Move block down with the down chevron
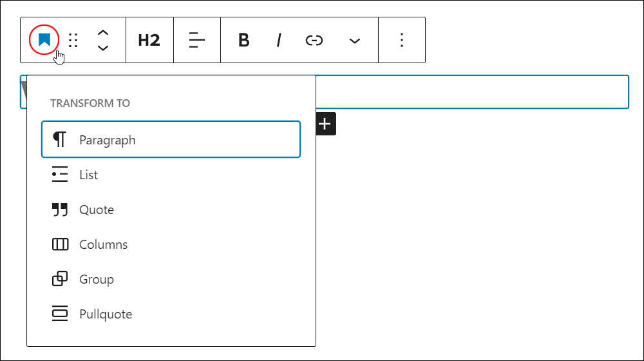Image resolution: width=644 pixels, height=361 pixels. (103, 48)
